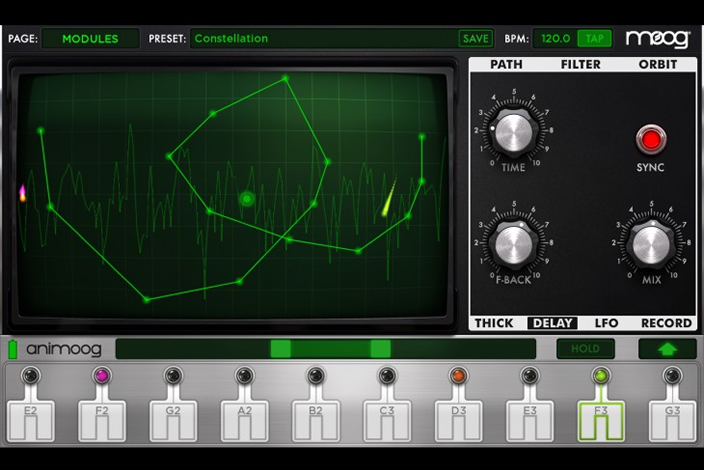The width and height of the screenshot is (704, 470).
Task: Play the B2 key
Action: (x=316, y=421)
